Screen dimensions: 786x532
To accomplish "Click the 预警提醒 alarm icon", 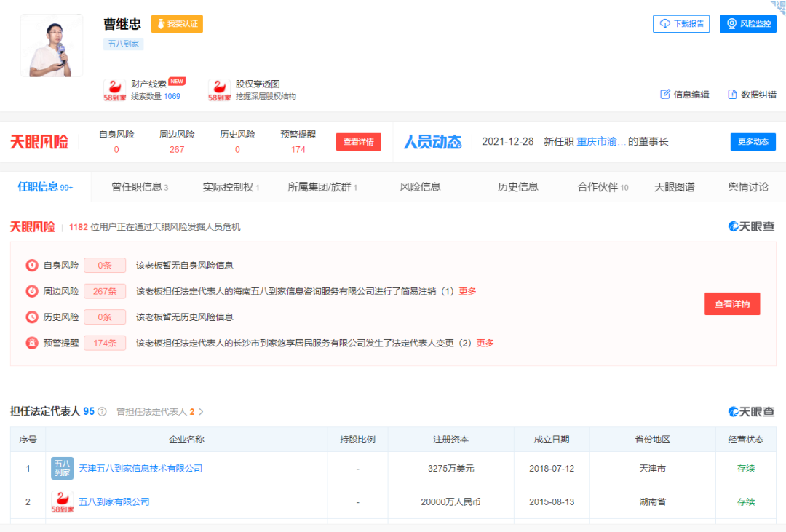I will 32,343.
